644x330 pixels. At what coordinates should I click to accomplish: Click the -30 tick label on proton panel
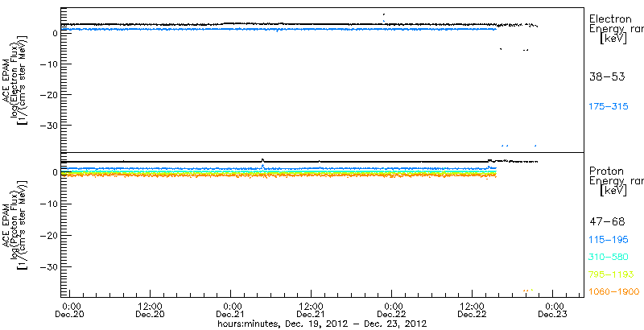tap(47, 266)
